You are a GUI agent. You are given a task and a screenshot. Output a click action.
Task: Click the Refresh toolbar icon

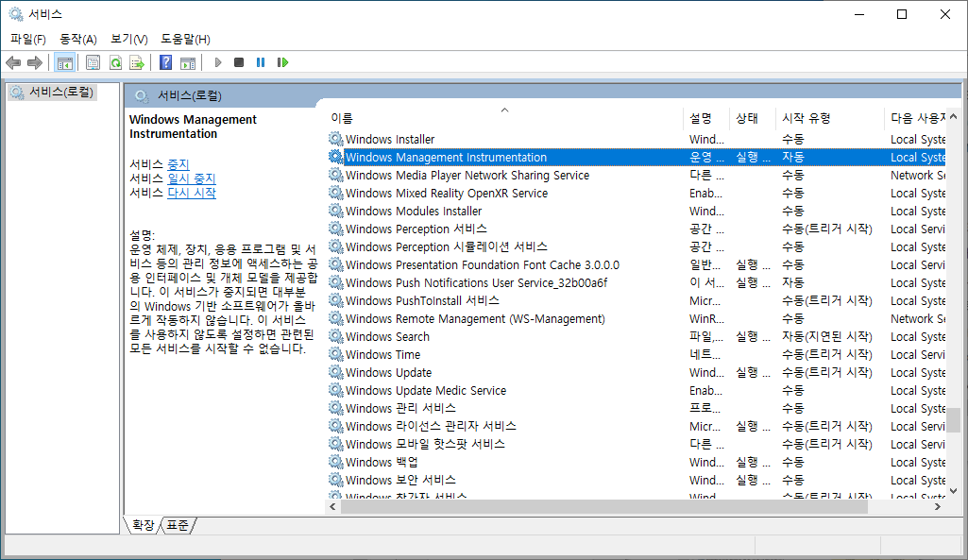click(x=115, y=62)
